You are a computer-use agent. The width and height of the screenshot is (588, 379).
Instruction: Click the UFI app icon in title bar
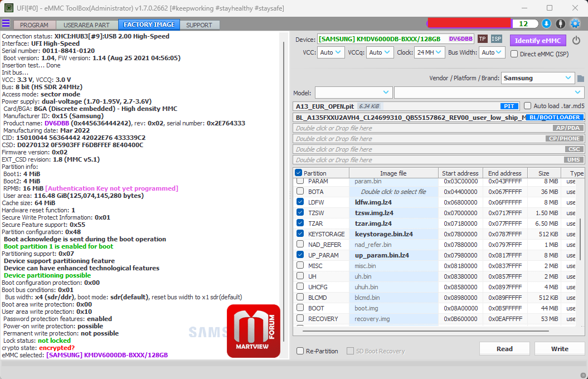[x=8, y=8]
